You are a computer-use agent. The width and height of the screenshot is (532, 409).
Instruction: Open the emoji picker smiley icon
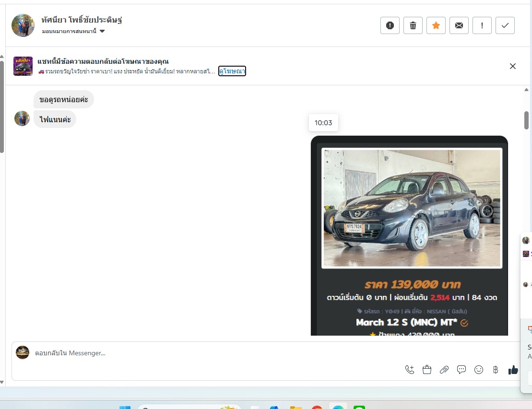[x=479, y=370]
